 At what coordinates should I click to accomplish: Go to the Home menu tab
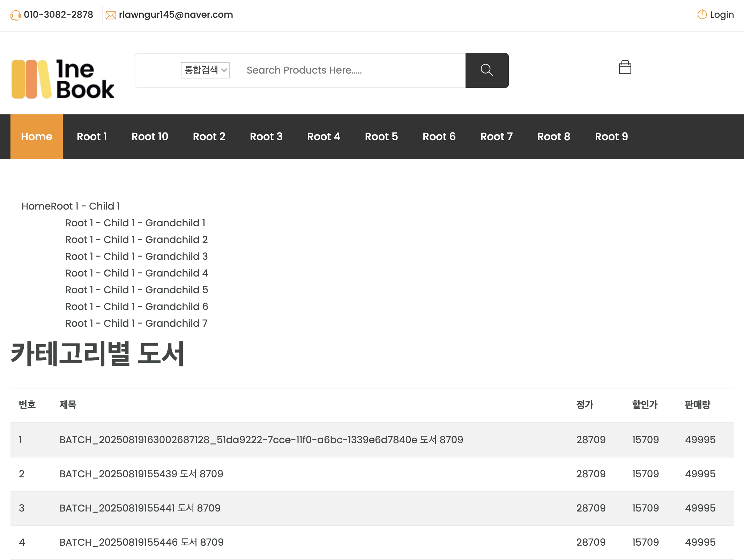37,137
